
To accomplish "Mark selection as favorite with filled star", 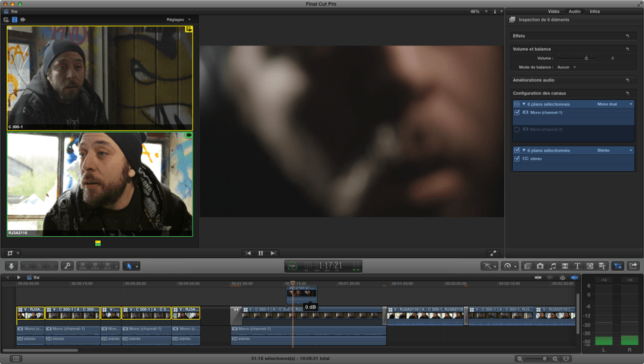I will click(27, 266).
